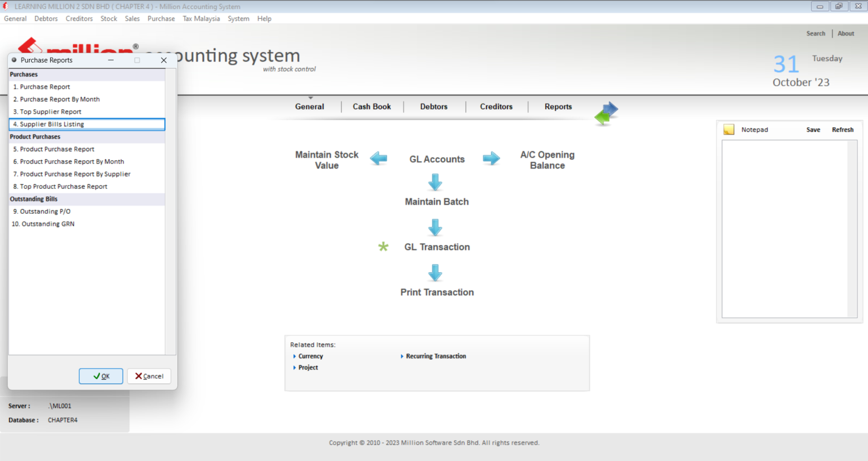Confirm with the OK button
This screenshot has height=461, width=868.
click(x=101, y=376)
